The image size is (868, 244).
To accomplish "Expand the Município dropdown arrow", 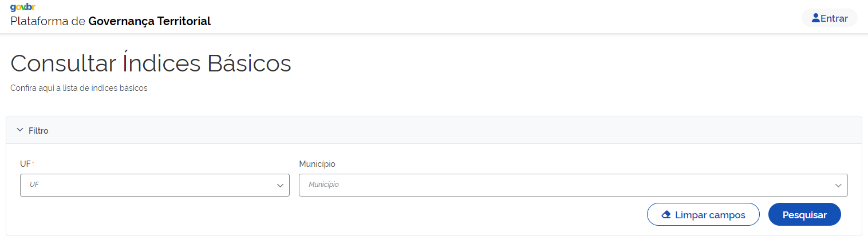I will (838, 186).
